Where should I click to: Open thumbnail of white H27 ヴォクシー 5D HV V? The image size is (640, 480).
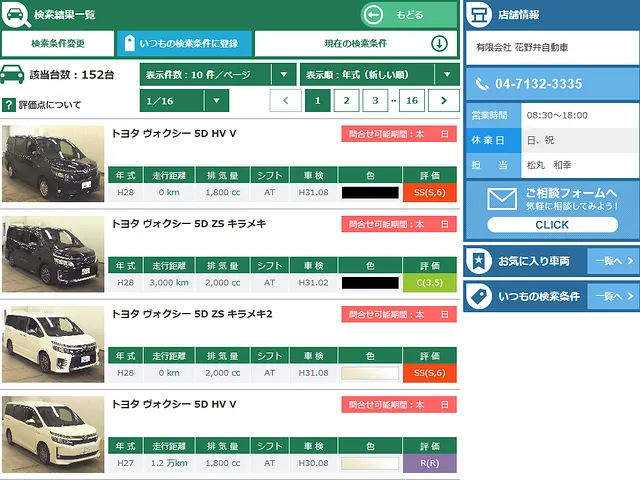[x=53, y=434]
